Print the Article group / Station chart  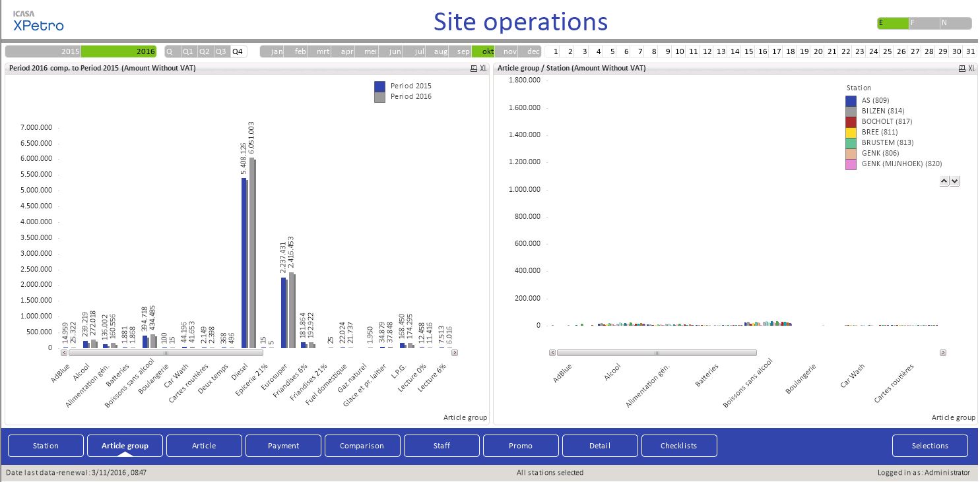tap(962, 68)
